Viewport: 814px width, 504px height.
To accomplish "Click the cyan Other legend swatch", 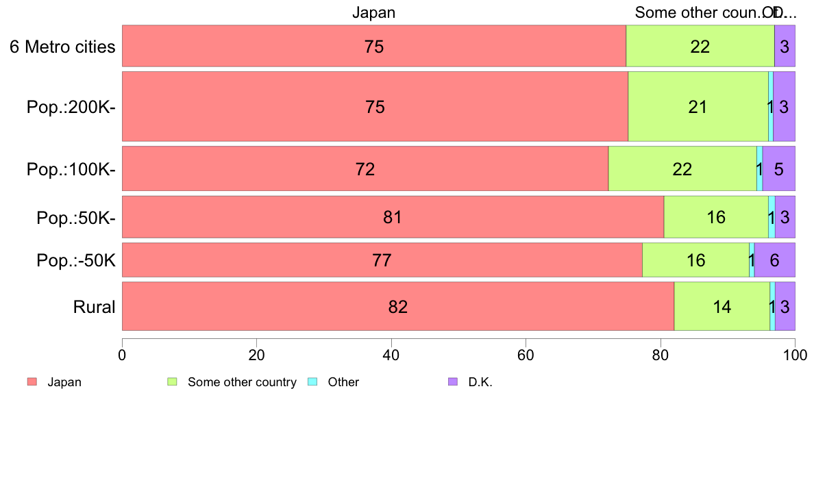I will pyautogui.click(x=312, y=381).
